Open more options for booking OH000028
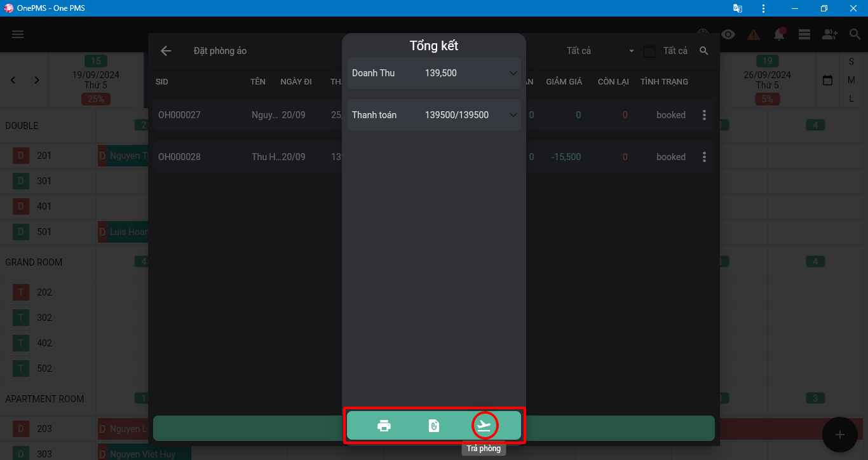Viewport: 868px width, 460px height. (704, 157)
